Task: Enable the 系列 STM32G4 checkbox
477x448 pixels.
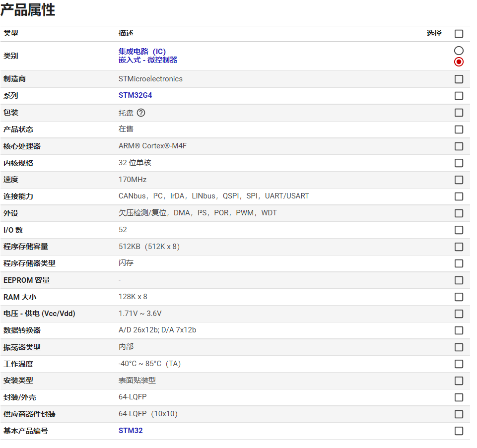Action: (459, 96)
